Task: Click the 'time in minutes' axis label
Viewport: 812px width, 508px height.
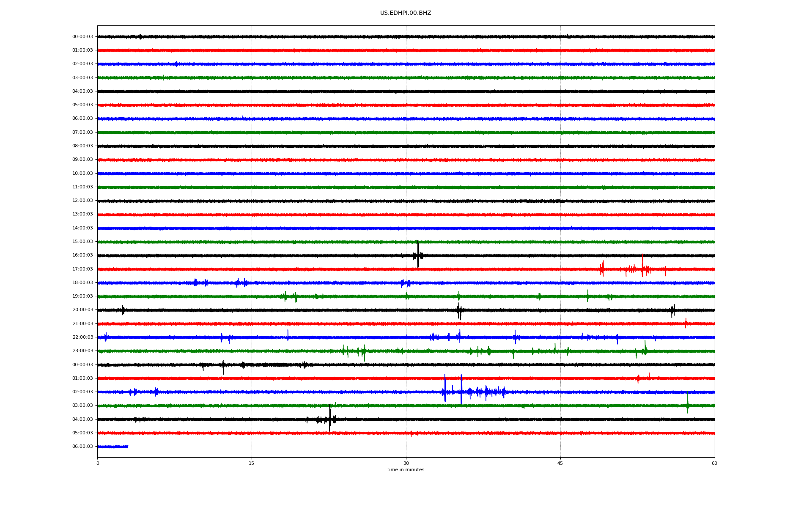Action: (x=406, y=469)
